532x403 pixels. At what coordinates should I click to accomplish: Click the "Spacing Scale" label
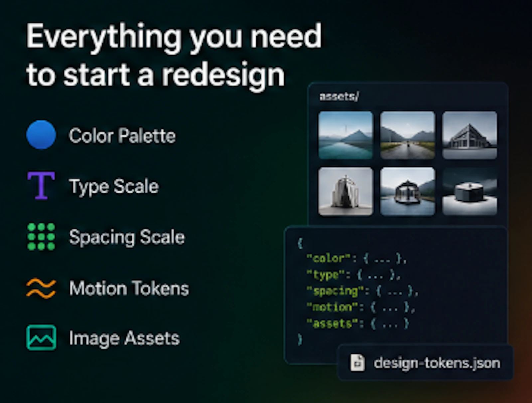[127, 237]
